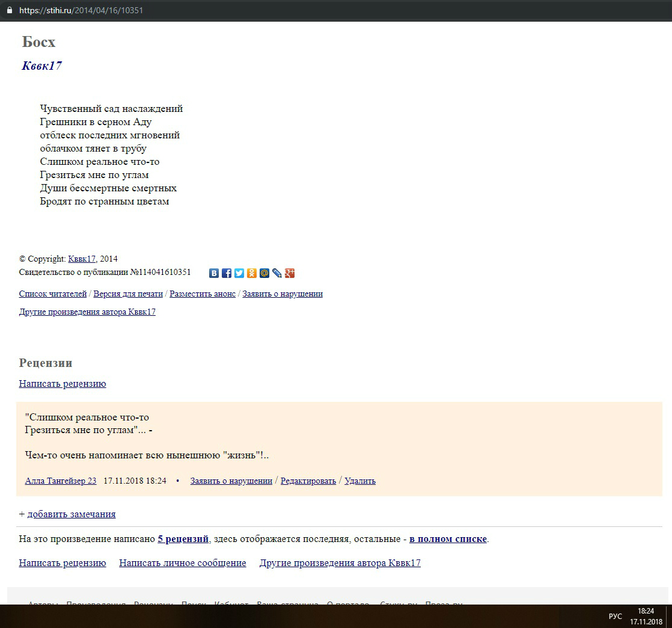Click Написать личное сообщение link
672x628 pixels.
[x=183, y=564]
